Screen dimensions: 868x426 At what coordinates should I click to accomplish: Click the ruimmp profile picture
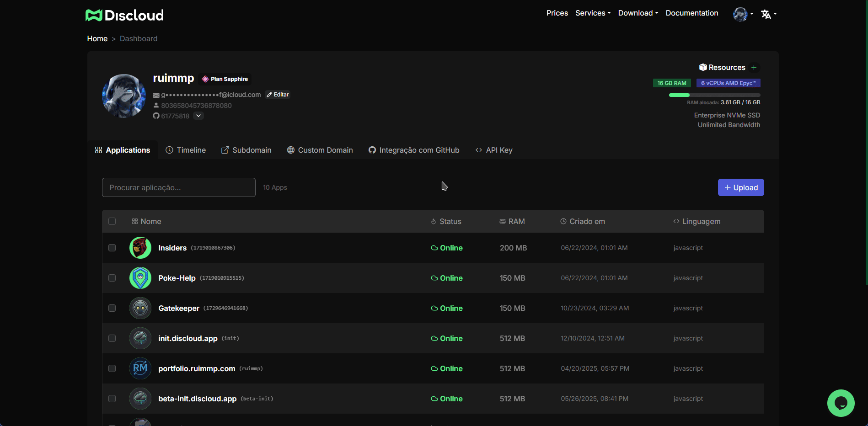(x=124, y=96)
